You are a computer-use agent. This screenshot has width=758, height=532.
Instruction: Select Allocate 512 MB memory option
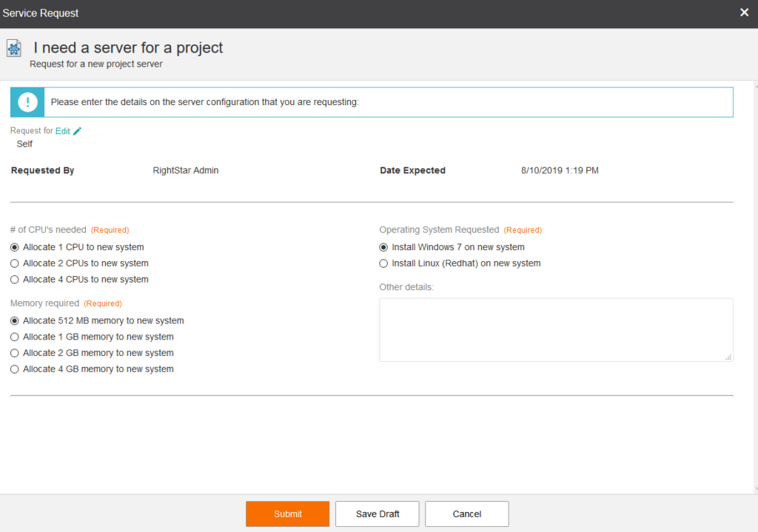click(x=15, y=321)
